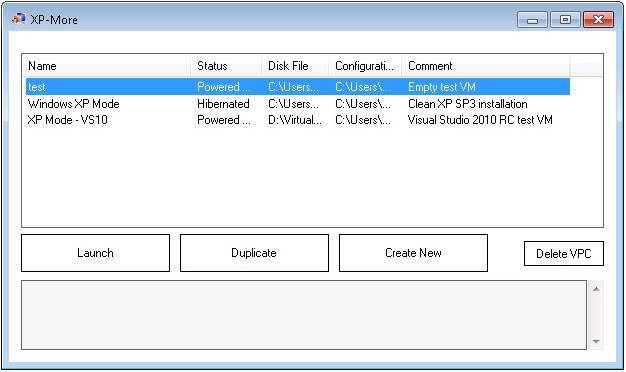The image size is (626, 372).
Task: Click the Delete VPC button
Action: click(564, 253)
